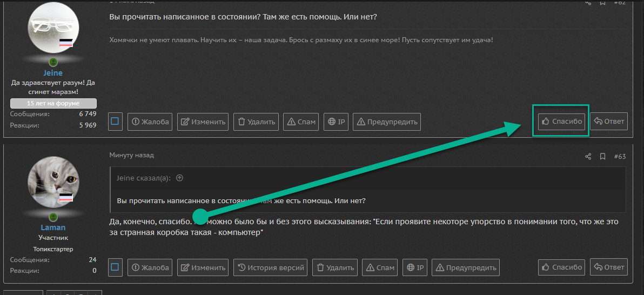Open Laman's profile via the username
This screenshot has width=644, height=295.
point(53,227)
